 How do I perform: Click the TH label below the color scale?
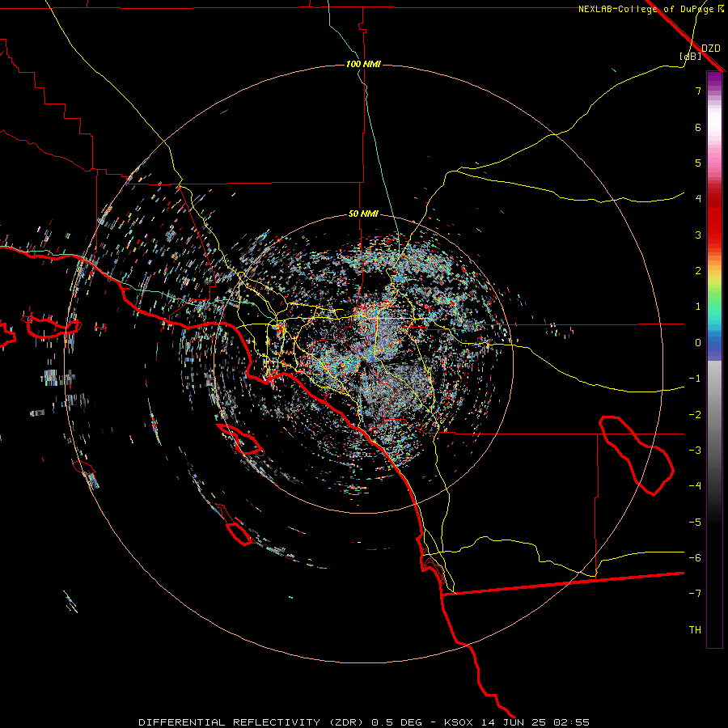coord(695,630)
